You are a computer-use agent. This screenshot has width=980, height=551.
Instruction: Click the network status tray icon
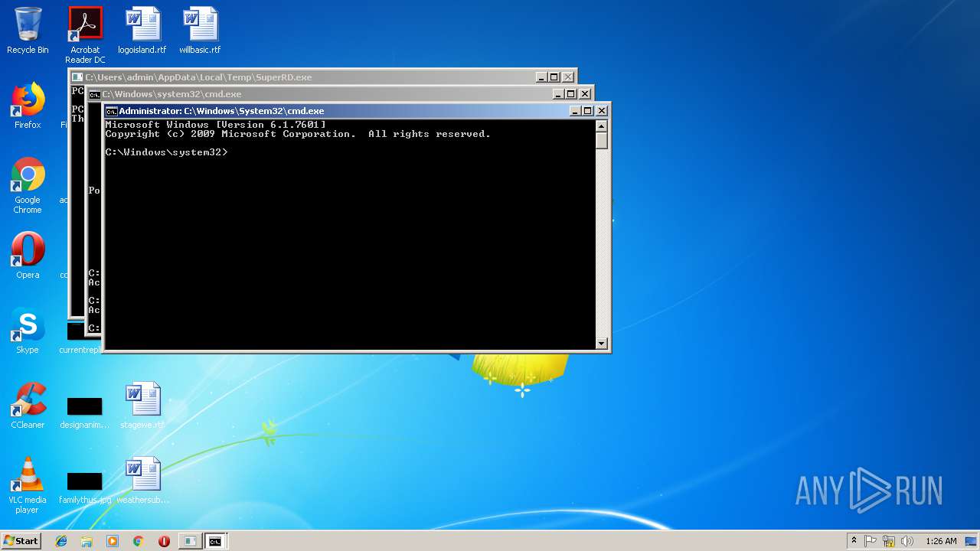coord(889,541)
